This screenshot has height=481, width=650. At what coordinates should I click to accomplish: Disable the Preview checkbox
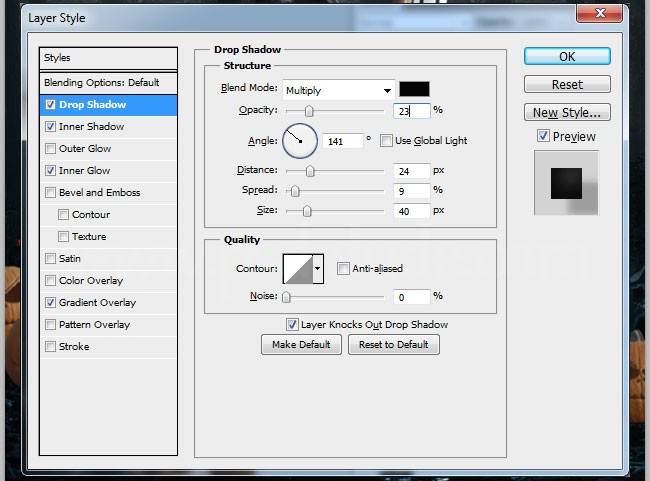tap(543, 136)
